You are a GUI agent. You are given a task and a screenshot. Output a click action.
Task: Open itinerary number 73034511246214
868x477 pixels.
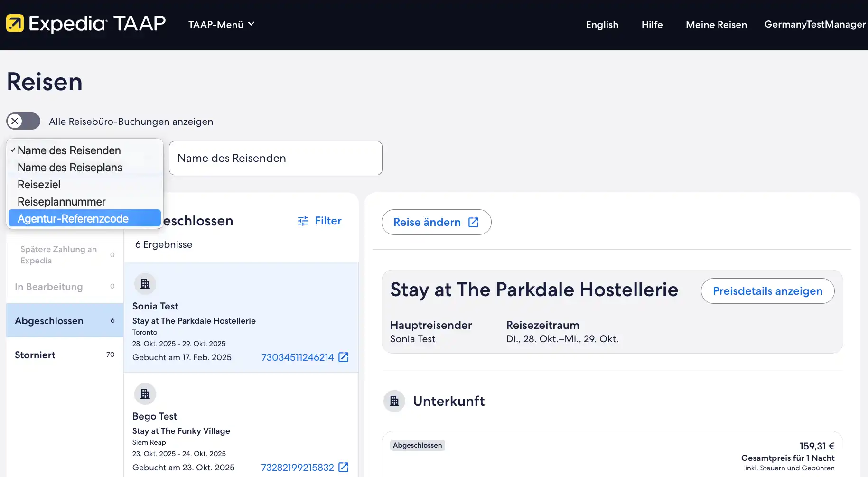coord(298,357)
